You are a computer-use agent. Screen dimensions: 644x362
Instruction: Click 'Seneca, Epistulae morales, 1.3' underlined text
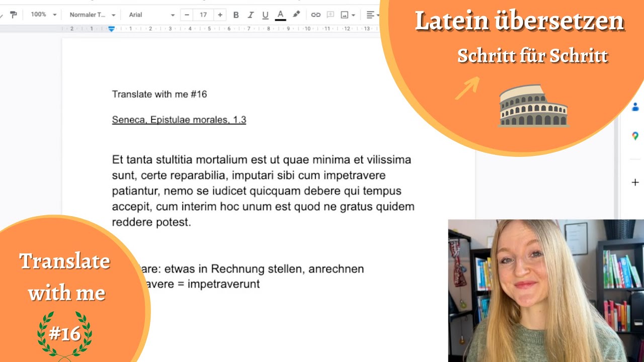[x=179, y=120]
